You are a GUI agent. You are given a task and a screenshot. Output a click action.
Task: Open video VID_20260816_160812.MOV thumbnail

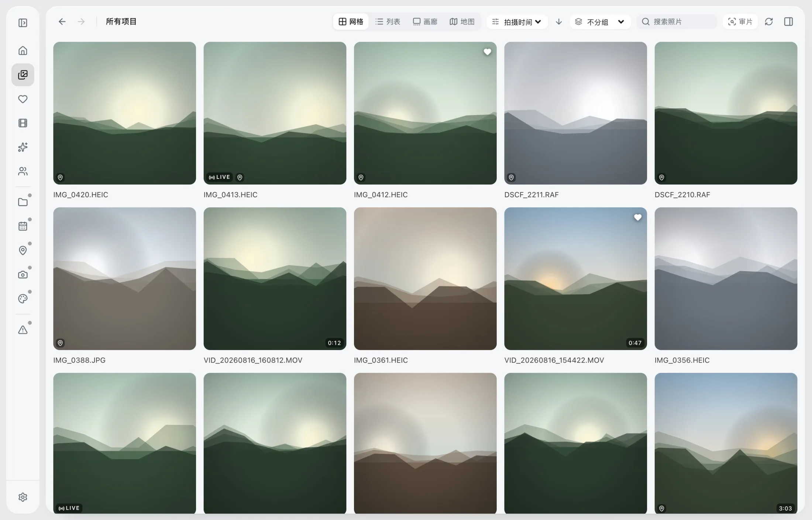click(275, 278)
